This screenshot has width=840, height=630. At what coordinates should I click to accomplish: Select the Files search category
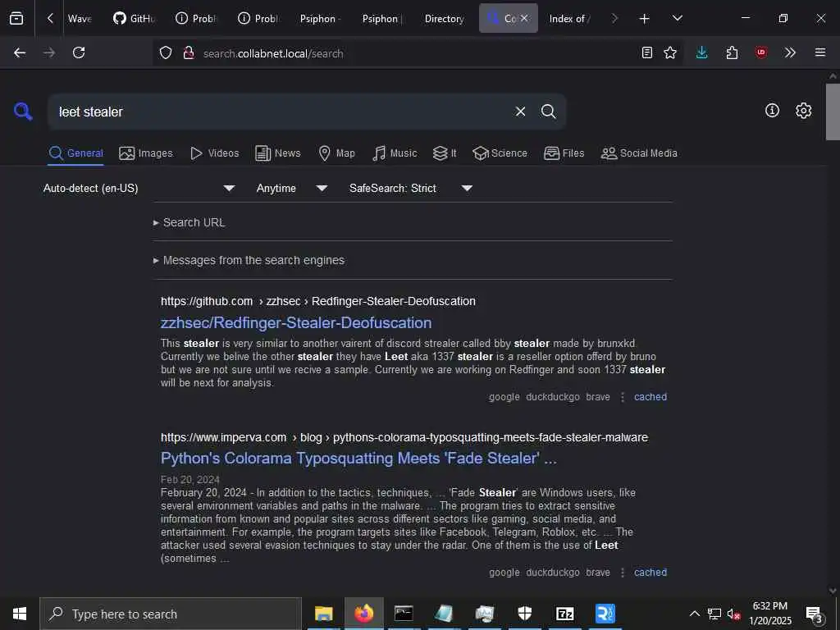[x=564, y=153]
